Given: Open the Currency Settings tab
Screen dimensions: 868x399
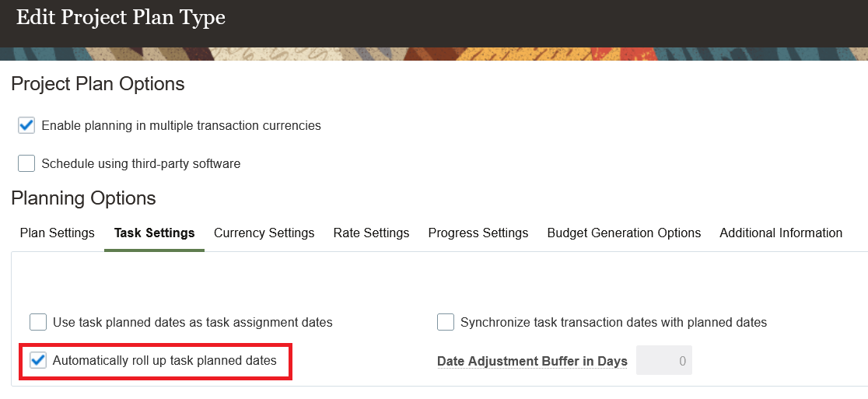Looking at the screenshot, I should pyautogui.click(x=264, y=233).
